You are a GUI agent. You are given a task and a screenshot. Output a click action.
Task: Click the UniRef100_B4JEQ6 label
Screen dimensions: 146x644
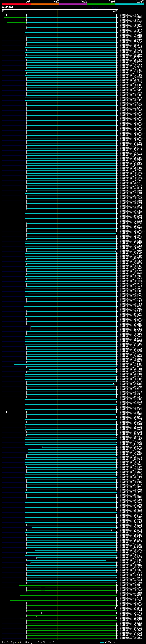[131, 364]
